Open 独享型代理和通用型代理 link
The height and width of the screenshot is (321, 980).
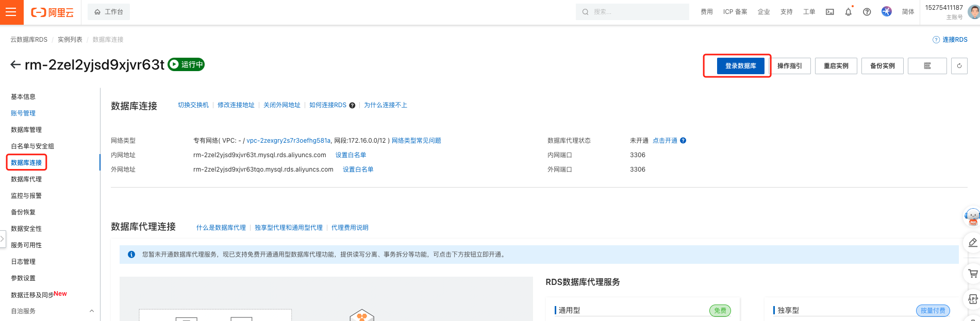(289, 228)
